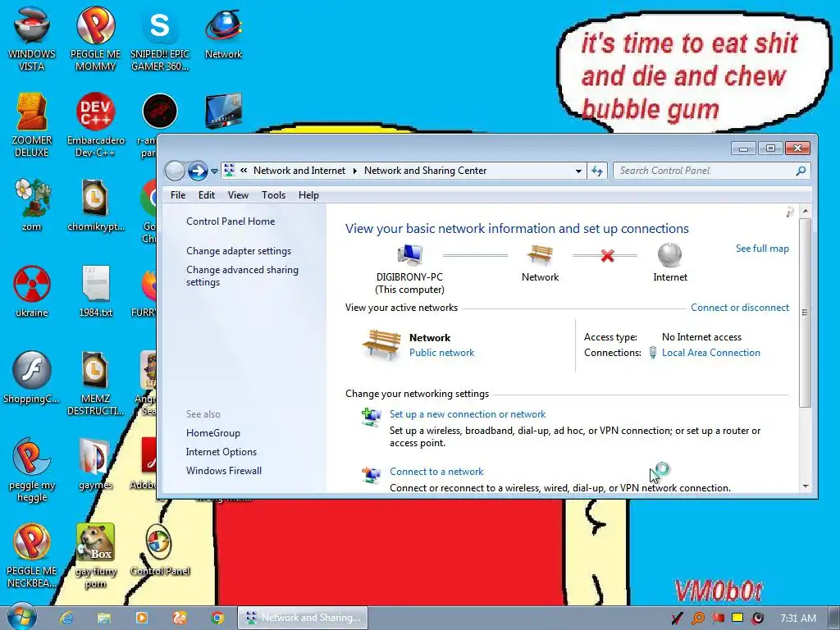Click the 7:31 AM clock
The height and width of the screenshot is (630, 840).
pos(798,619)
